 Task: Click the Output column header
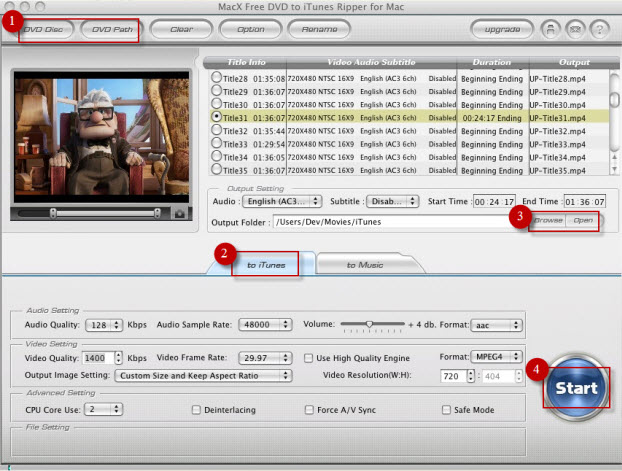tap(574, 62)
